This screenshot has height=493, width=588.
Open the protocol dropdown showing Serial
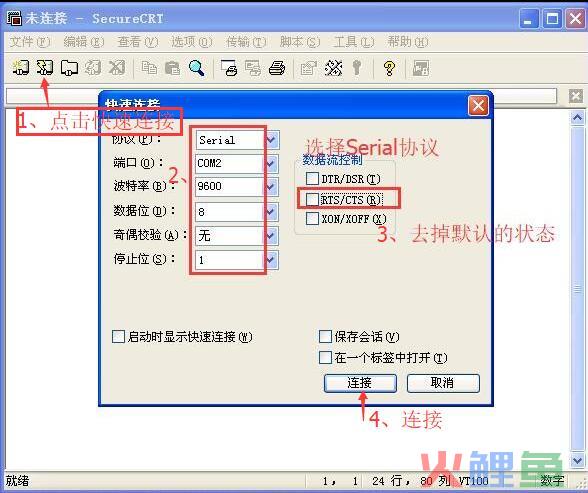[x=272, y=140]
